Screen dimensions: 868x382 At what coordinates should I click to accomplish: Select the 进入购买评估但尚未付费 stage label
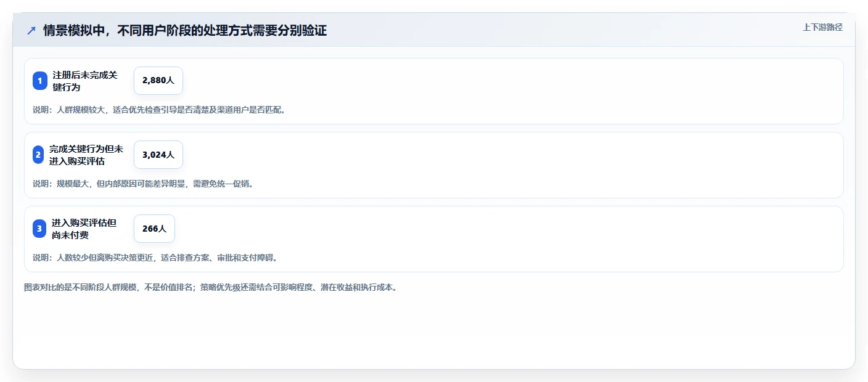pos(84,229)
